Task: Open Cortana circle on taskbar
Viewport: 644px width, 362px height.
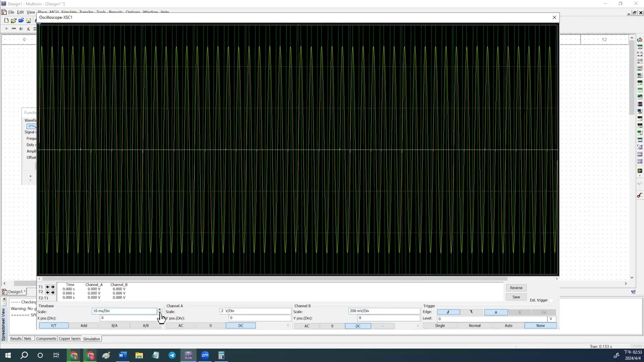Action: (x=40, y=355)
